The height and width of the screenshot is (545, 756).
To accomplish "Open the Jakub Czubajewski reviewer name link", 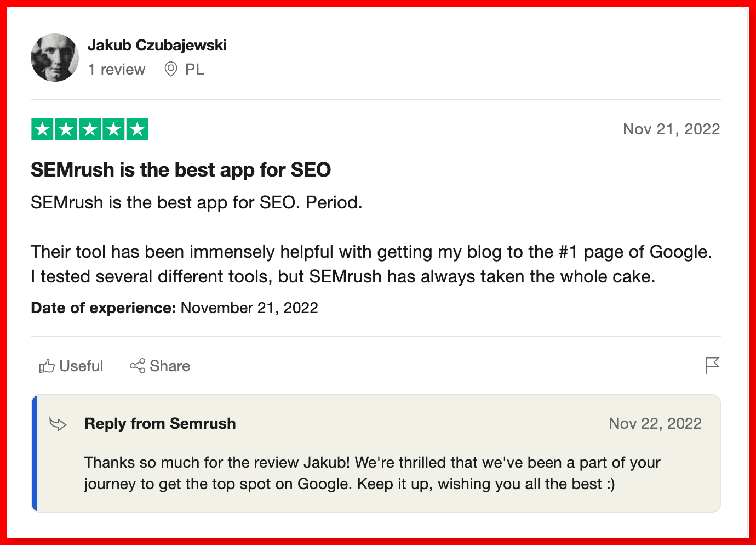I will click(157, 45).
